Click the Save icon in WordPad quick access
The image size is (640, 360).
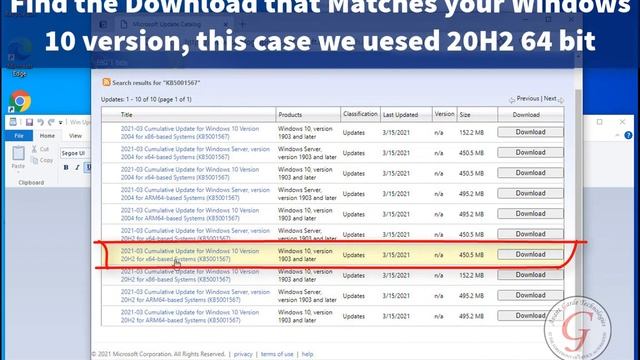(x=29, y=122)
